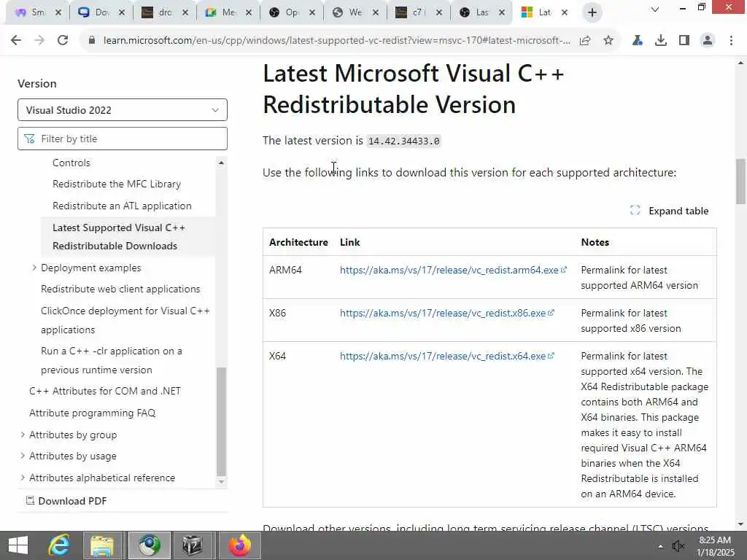
Task: Close the 'Sm' tab
Action: [x=58, y=12]
